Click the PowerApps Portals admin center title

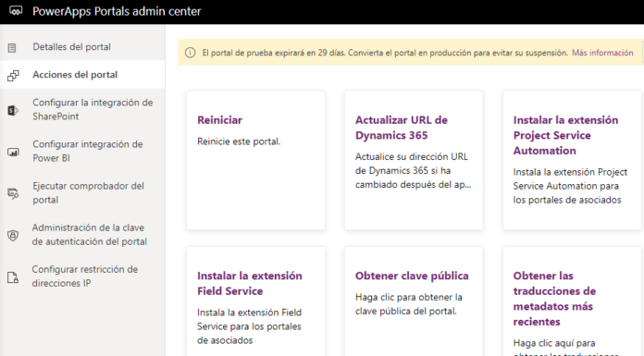[x=118, y=11]
